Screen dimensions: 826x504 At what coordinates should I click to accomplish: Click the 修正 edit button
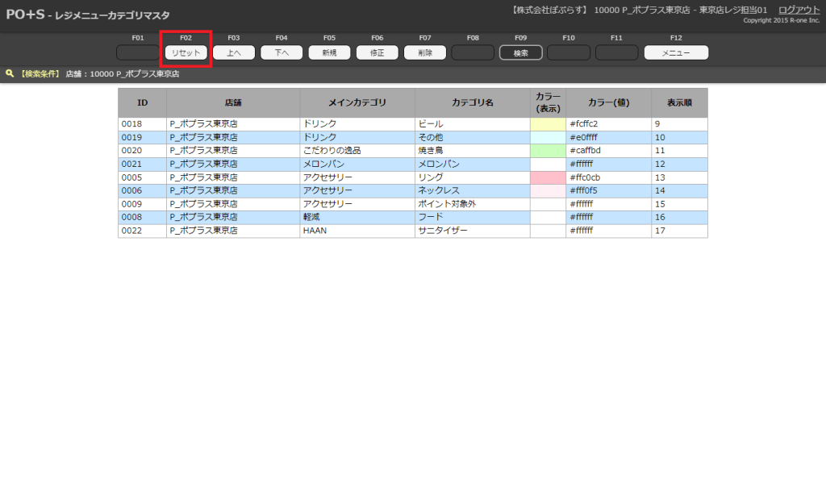click(377, 52)
